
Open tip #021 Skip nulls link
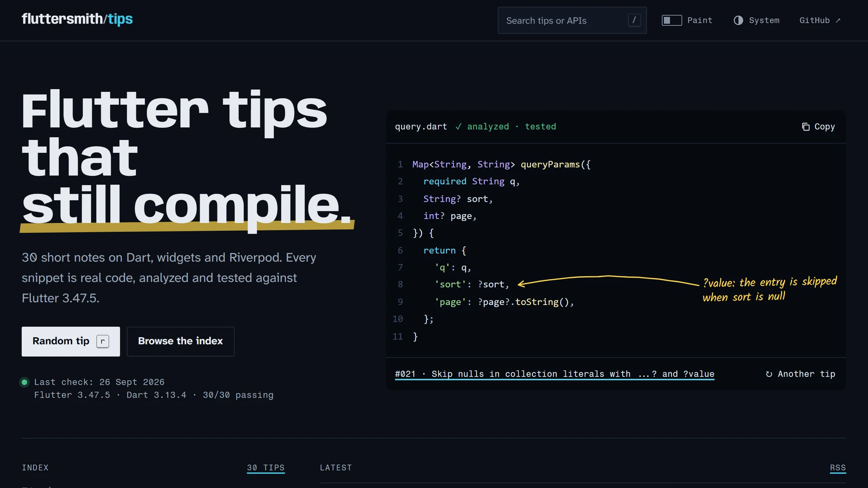click(555, 374)
